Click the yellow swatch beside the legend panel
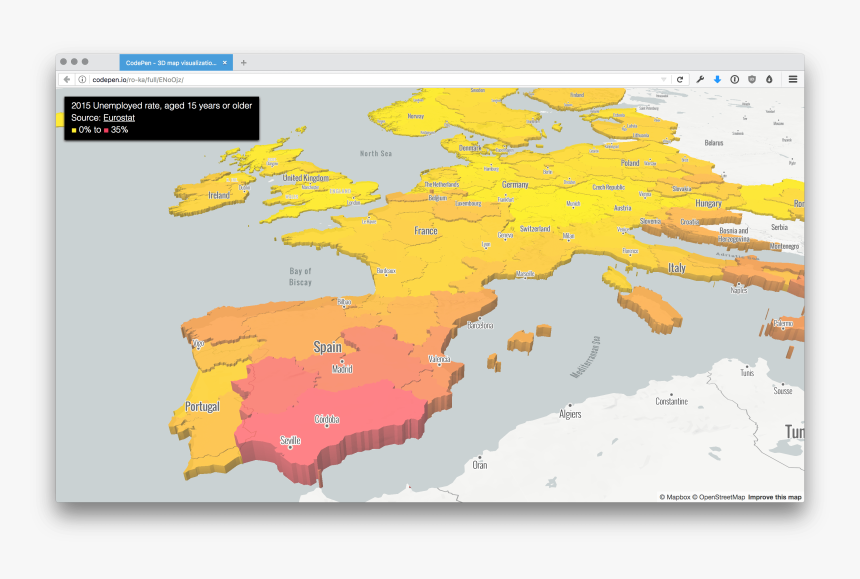Screen dimensions: 860x579 coord(59,121)
